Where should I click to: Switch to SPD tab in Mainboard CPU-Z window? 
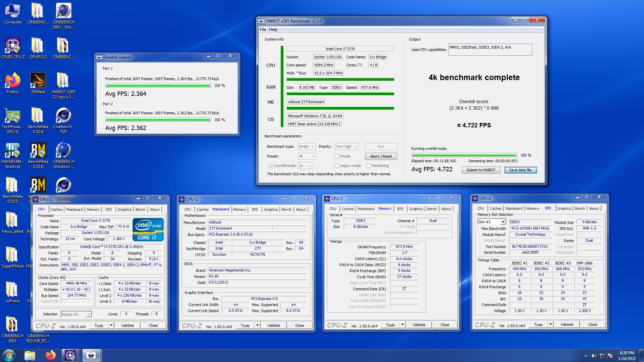pyautogui.click(x=255, y=209)
